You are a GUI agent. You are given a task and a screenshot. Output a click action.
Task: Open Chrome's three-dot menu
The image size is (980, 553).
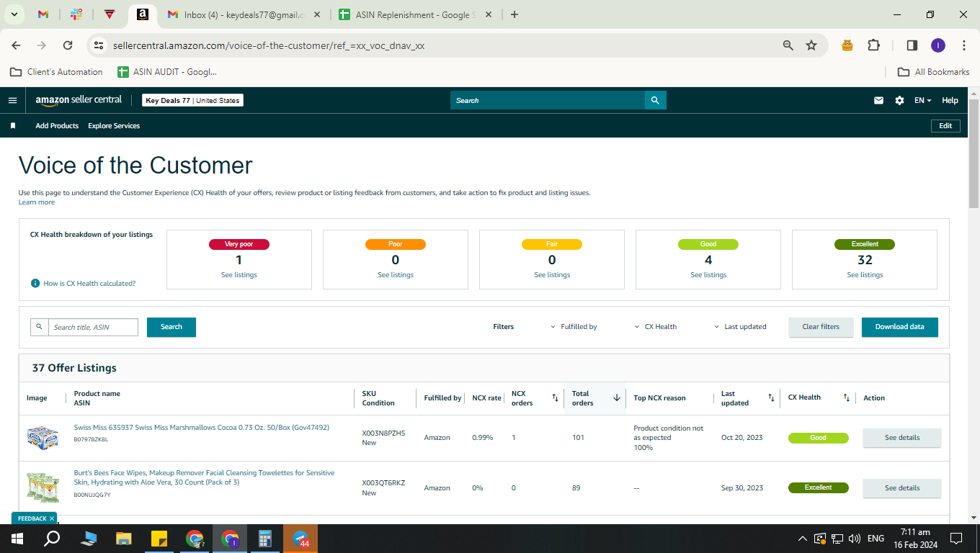(x=964, y=45)
